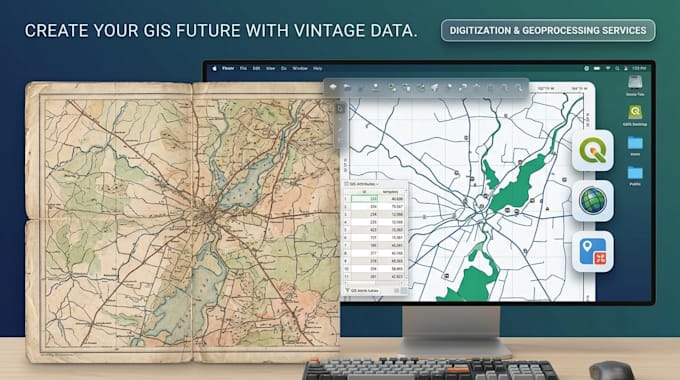Viewport: 680px width, 380px height.
Task: Open the Help menu
Action: pyautogui.click(x=317, y=69)
